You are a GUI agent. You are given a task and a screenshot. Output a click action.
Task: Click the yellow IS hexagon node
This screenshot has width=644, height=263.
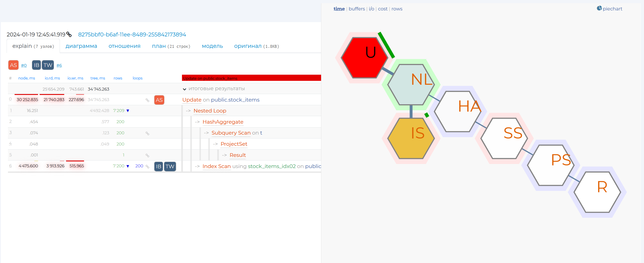(411, 138)
